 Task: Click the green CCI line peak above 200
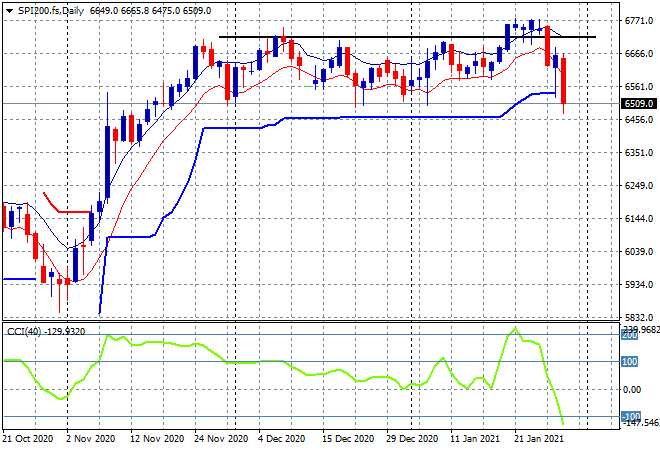(x=515, y=328)
